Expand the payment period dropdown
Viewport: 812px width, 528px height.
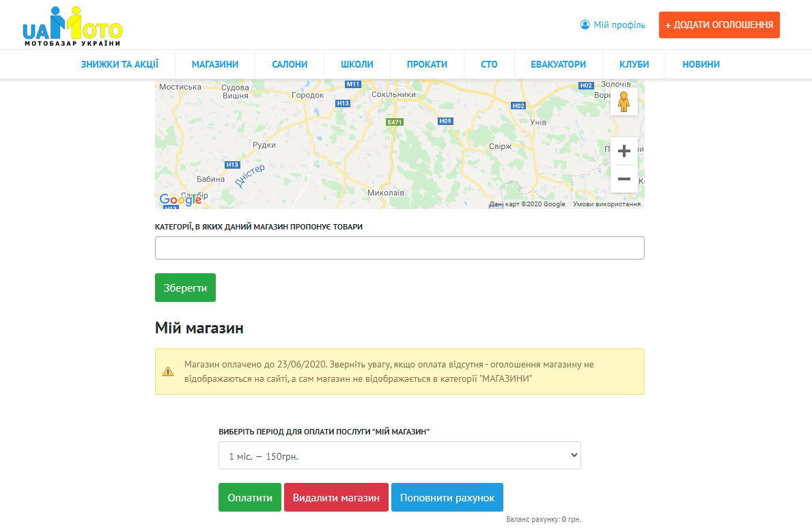(400, 456)
